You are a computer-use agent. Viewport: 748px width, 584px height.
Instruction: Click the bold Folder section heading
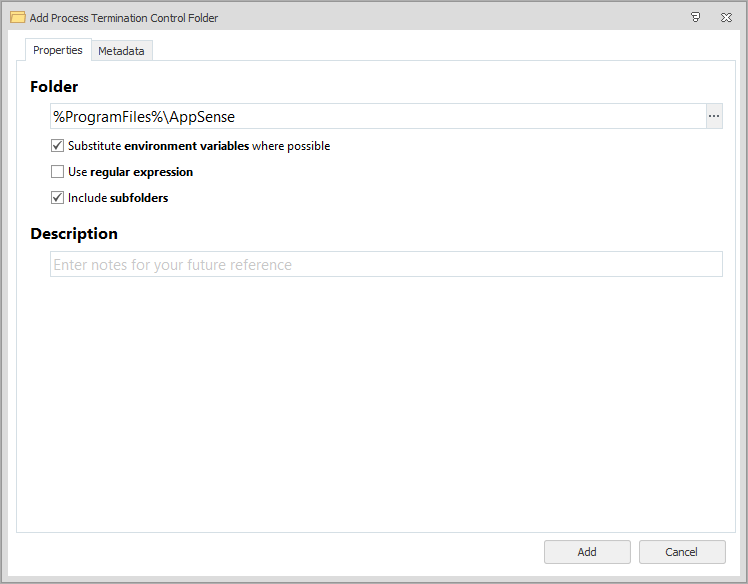click(x=54, y=87)
